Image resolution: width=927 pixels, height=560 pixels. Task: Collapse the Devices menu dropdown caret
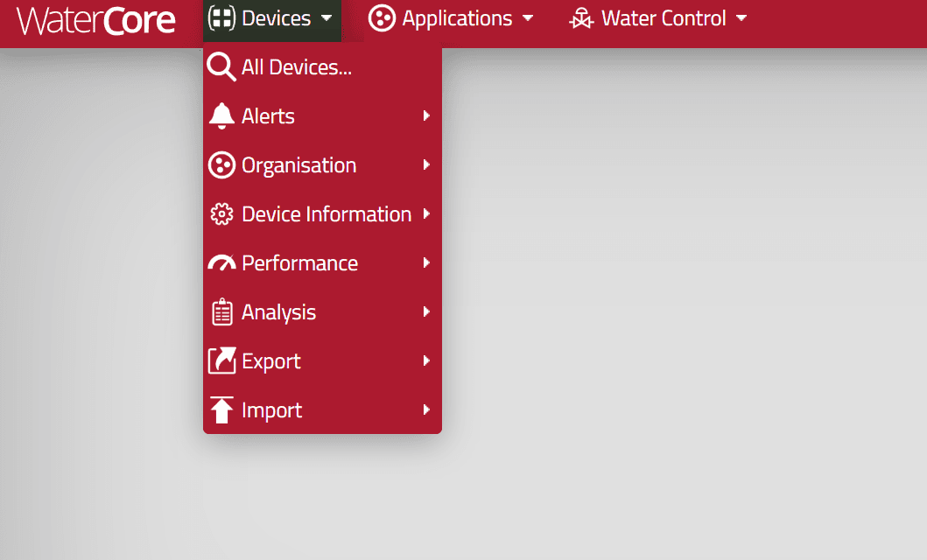pos(327,17)
